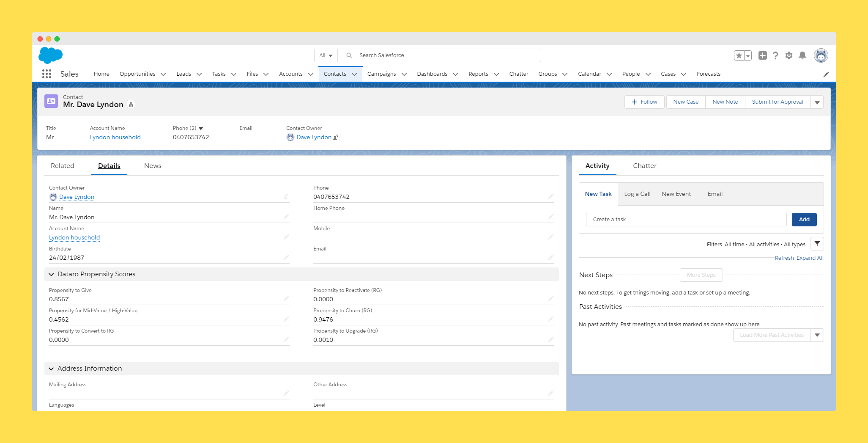This screenshot has height=443, width=868.
Task: Click the Create a task input field
Action: (x=686, y=220)
